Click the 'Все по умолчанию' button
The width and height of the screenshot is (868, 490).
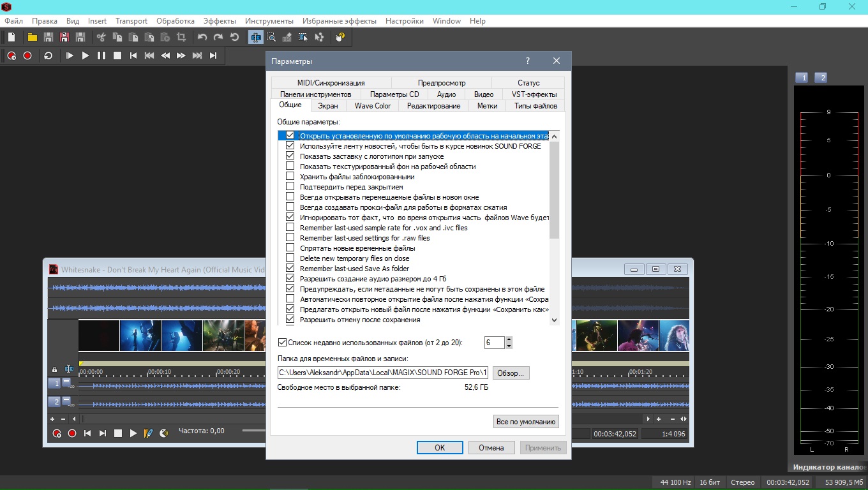525,422
